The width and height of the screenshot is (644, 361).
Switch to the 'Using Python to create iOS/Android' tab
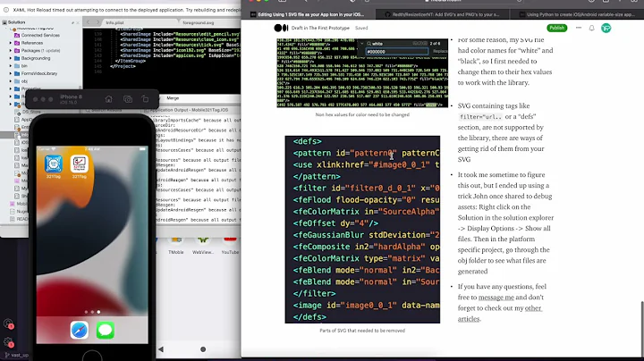click(577, 14)
